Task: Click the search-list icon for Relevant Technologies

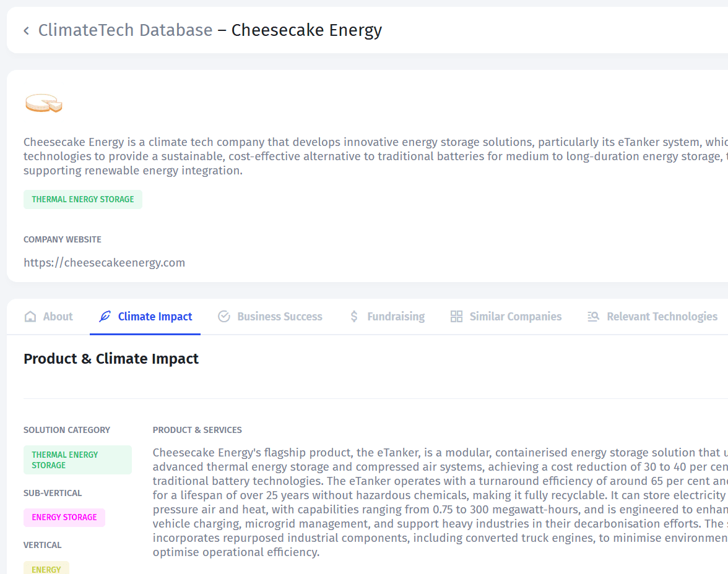Action: point(593,317)
